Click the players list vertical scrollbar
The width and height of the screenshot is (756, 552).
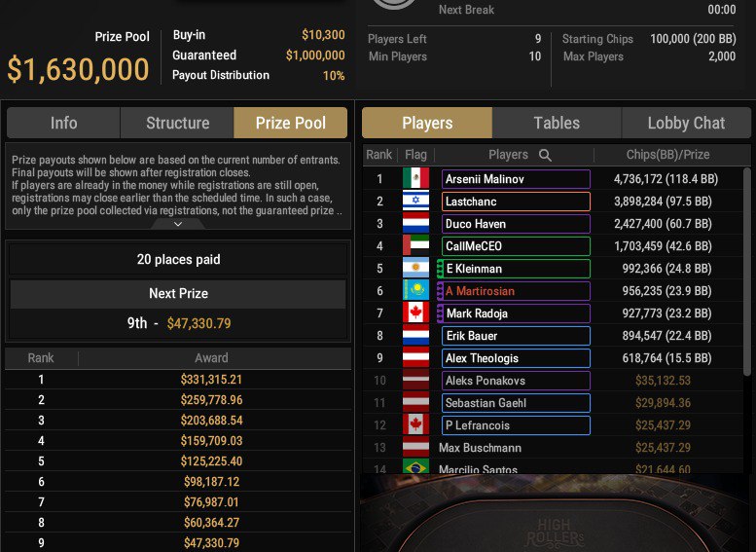(747, 273)
